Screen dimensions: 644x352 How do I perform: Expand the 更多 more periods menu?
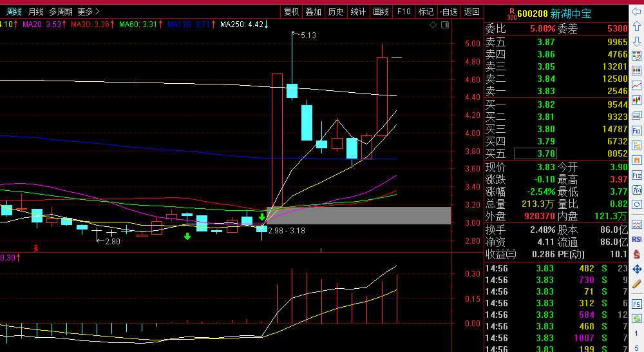click(88, 12)
